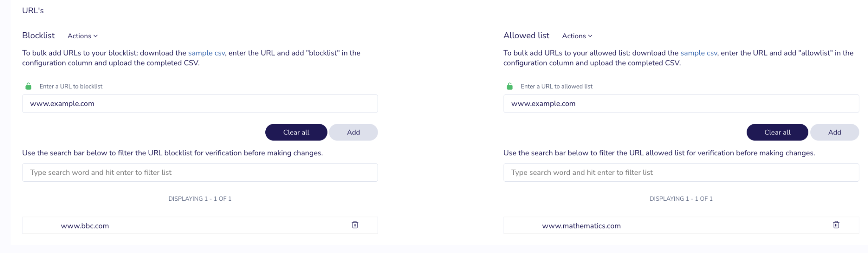Focus the allowed list URL entry field
Image resolution: width=868 pixels, height=253 pixels.
pos(681,104)
